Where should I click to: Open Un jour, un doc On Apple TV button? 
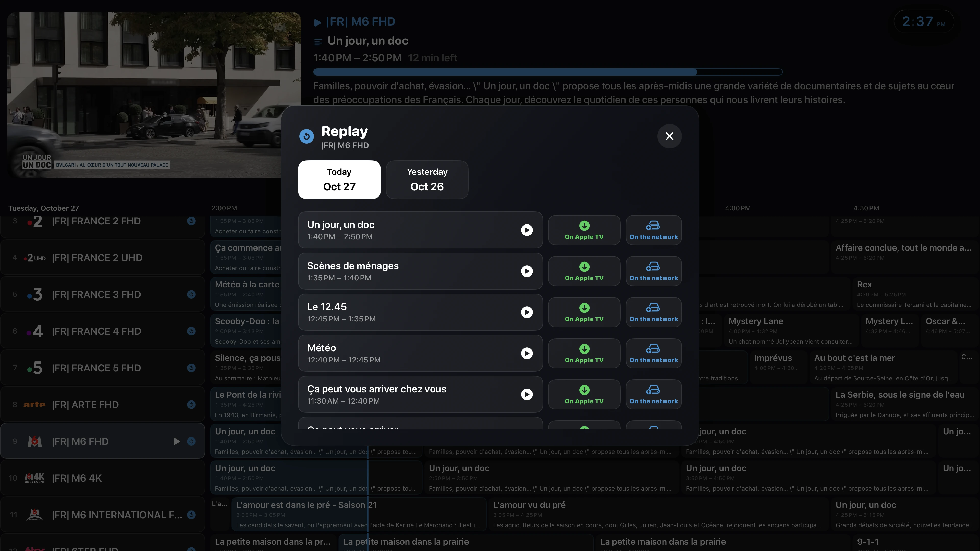[584, 230]
